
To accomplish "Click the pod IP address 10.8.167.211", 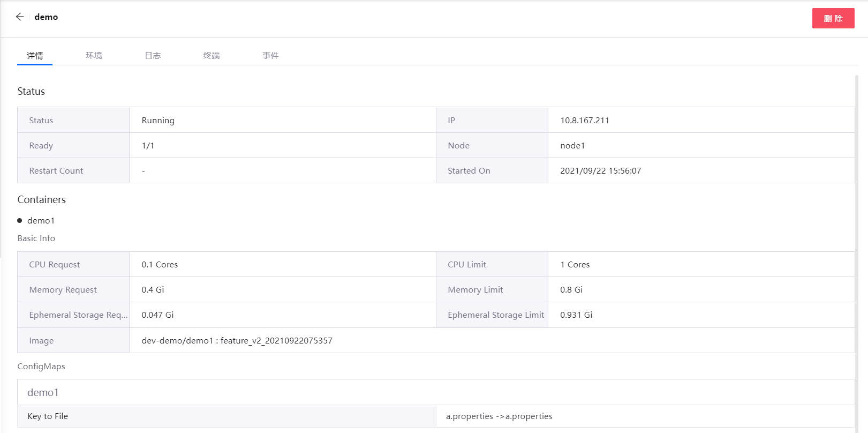I will click(584, 121).
